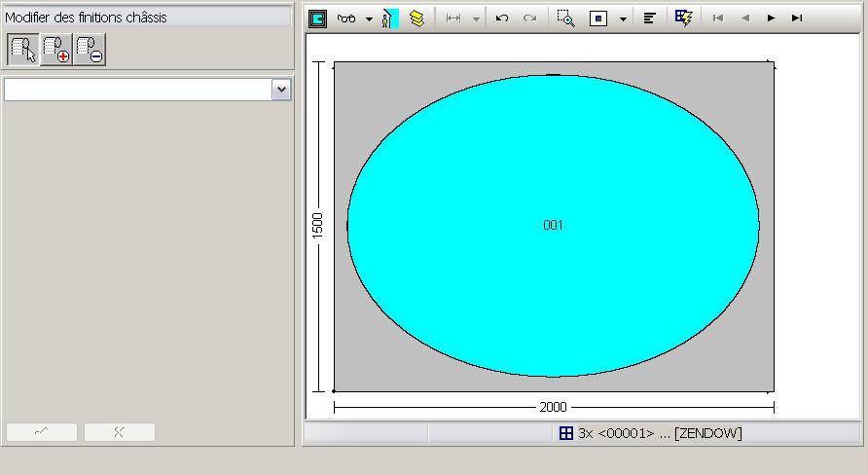This screenshot has height=475, width=868.
Task: Toggle the person inside/outside view icon
Action: pos(389,18)
